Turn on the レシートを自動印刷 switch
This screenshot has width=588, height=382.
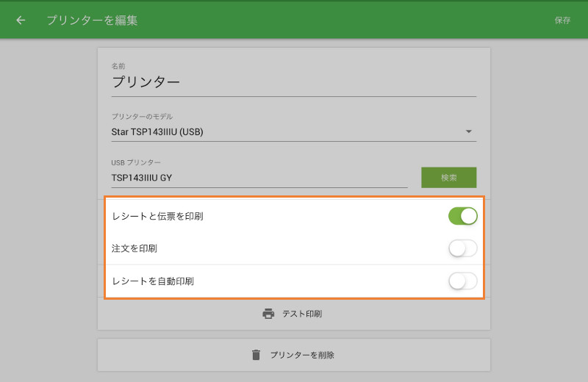pyautogui.click(x=463, y=281)
